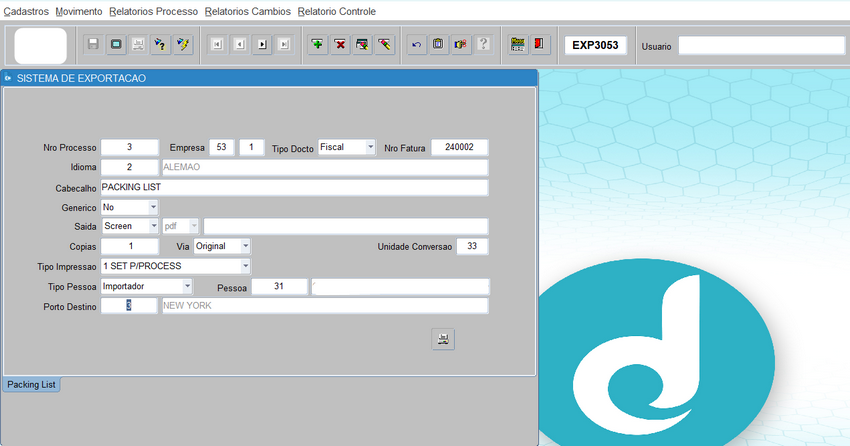Image resolution: width=850 pixels, height=446 pixels.
Task: Click the Pessoa code field 31
Action: (279, 286)
